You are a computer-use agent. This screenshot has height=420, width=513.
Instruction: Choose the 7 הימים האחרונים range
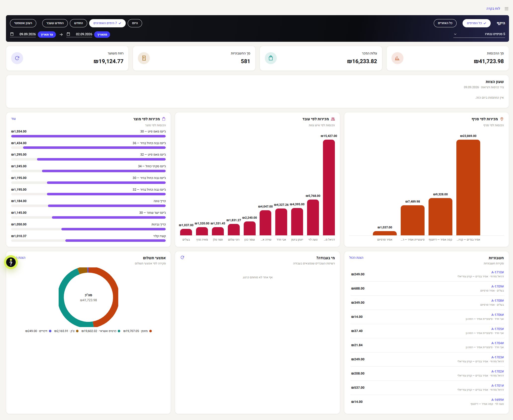point(107,23)
